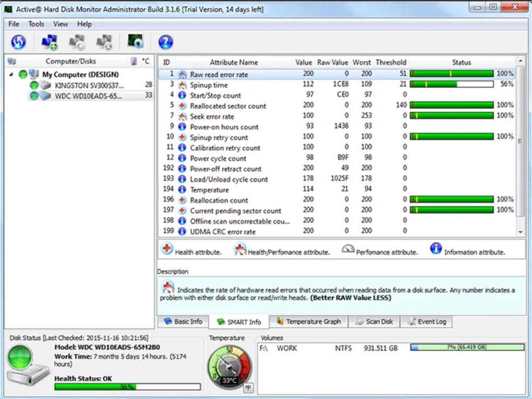Open the Scan Disk tab
The width and height of the screenshot is (532, 399).
tap(374, 321)
